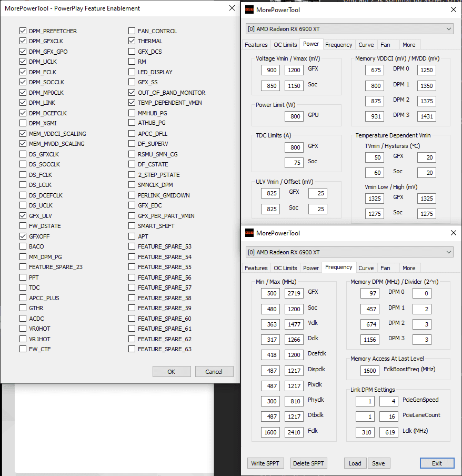
Task: Enable the SMART_SHIFT checkbox
Action: tap(132, 225)
